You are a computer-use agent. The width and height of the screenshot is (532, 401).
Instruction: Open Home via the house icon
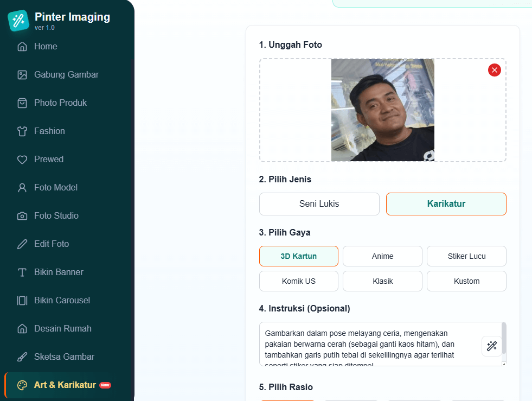(22, 47)
